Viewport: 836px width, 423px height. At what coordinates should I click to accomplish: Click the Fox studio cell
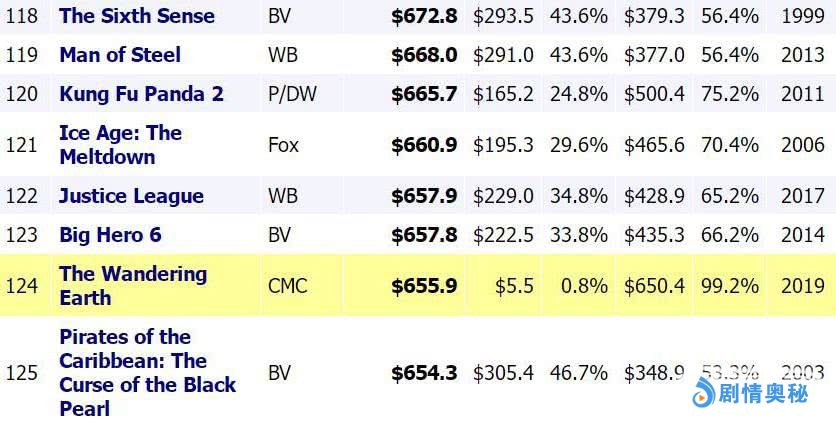point(283,145)
